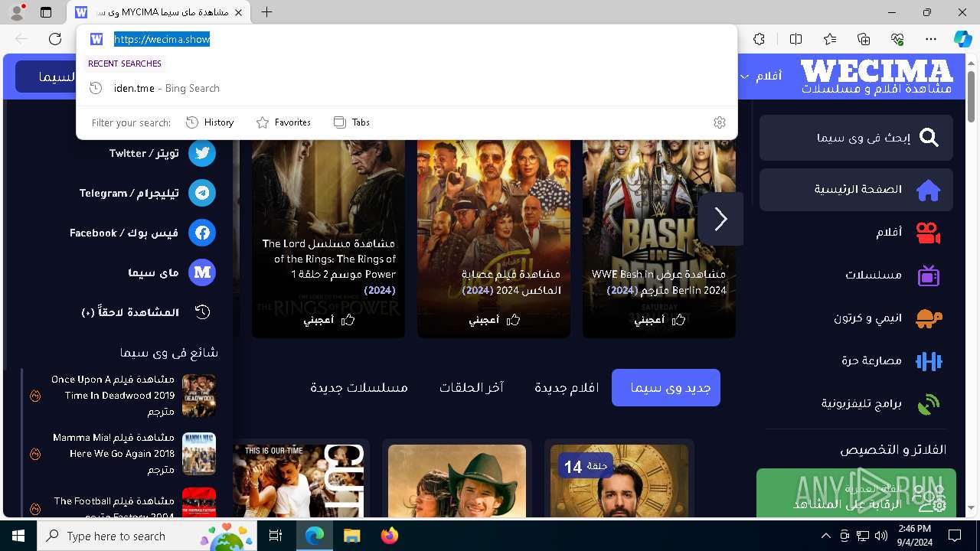The width and height of the screenshot is (980, 551).
Task: Open the Windows Start menu
Action: click(18, 536)
